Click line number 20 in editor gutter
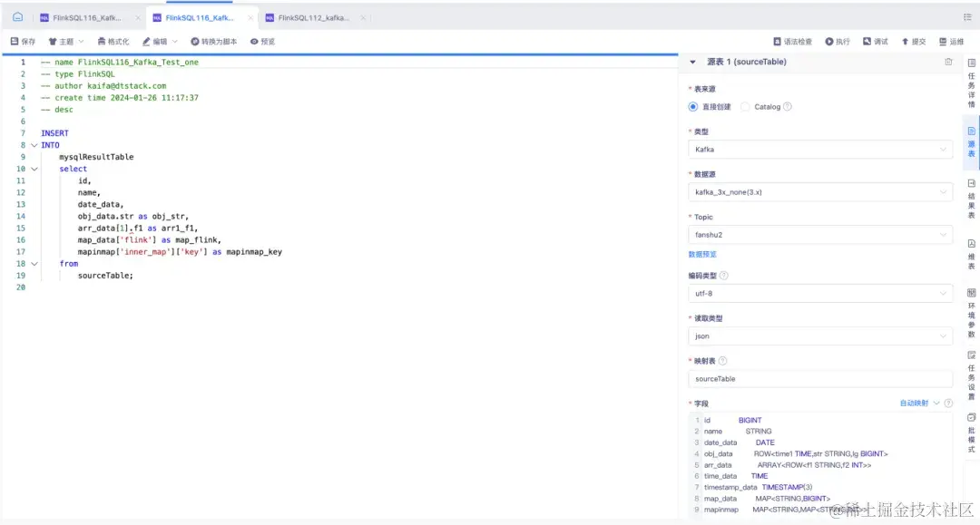Screen dimensions: 980x525 point(21,287)
